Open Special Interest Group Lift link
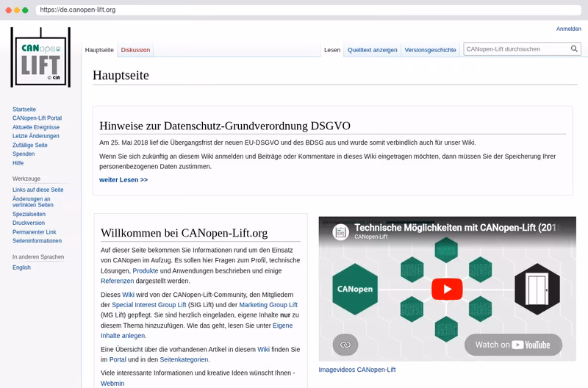This screenshot has width=588, height=388. 149,305
